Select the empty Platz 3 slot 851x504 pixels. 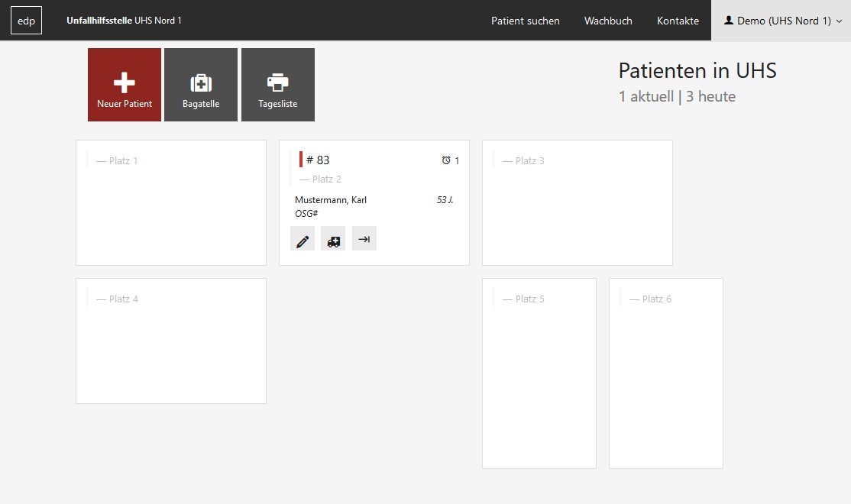point(578,203)
